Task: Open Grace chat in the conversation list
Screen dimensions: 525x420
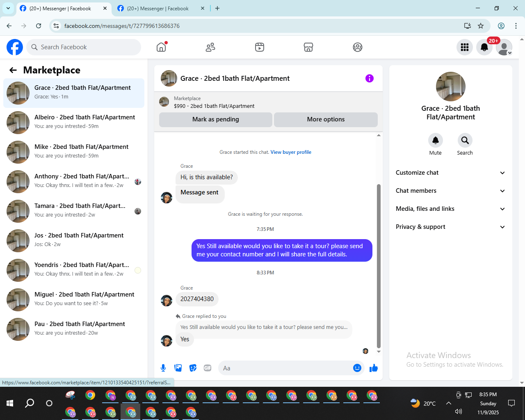Action: coord(74,93)
